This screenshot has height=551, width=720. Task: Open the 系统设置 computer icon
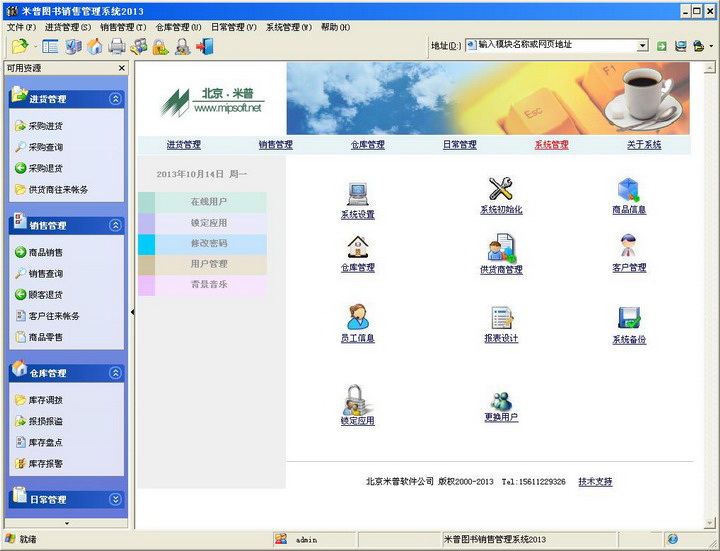[358, 194]
